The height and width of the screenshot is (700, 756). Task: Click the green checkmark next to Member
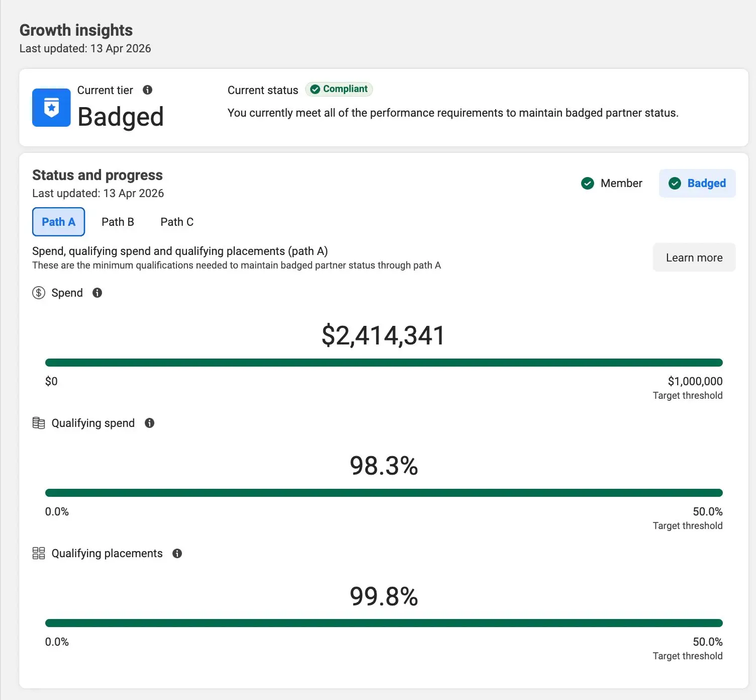[587, 184]
